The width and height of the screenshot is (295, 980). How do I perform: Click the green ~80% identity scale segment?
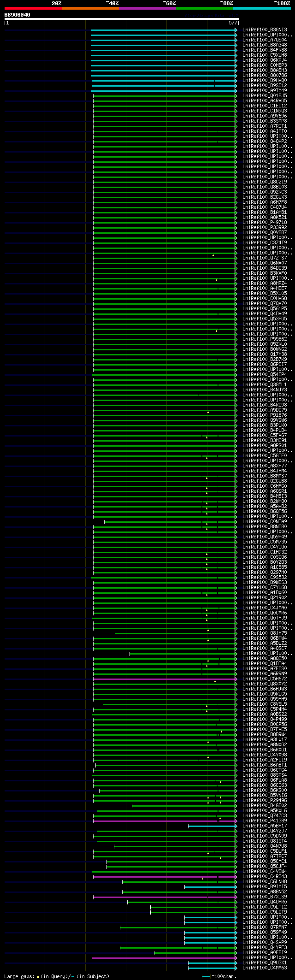point(205,8)
